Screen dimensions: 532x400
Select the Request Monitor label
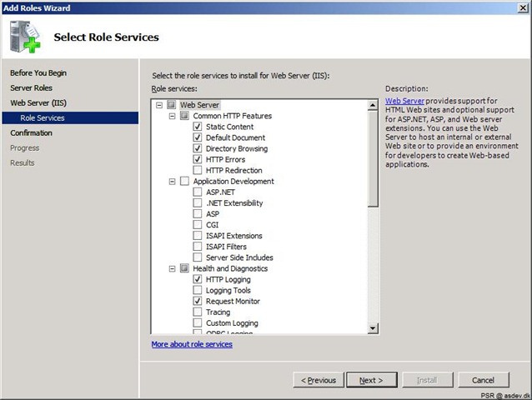click(x=233, y=301)
